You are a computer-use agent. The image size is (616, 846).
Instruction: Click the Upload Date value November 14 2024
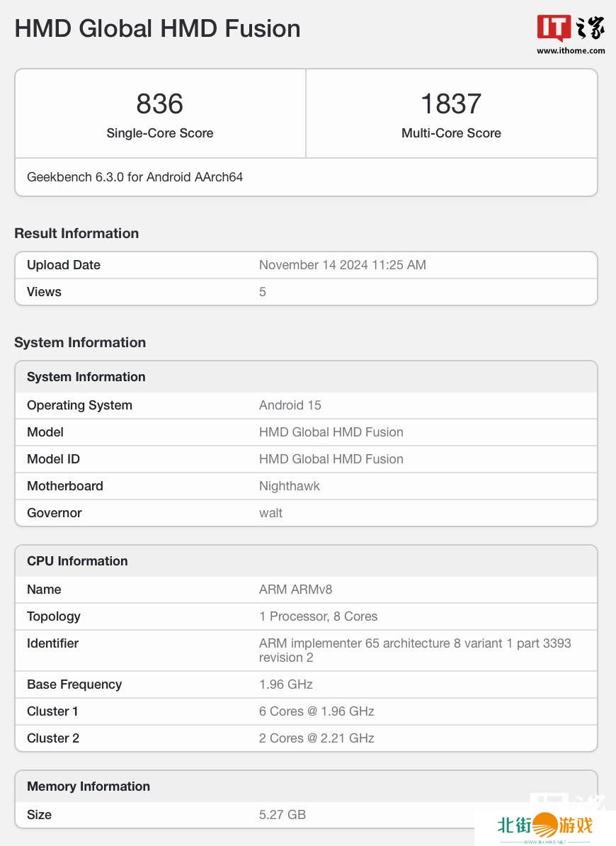pyautogui.click(x=343, y=265)
